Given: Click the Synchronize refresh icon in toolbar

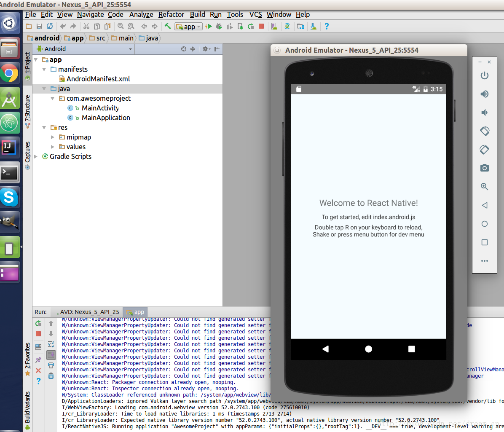Looking at the screenshot, I should coord(50,27).
